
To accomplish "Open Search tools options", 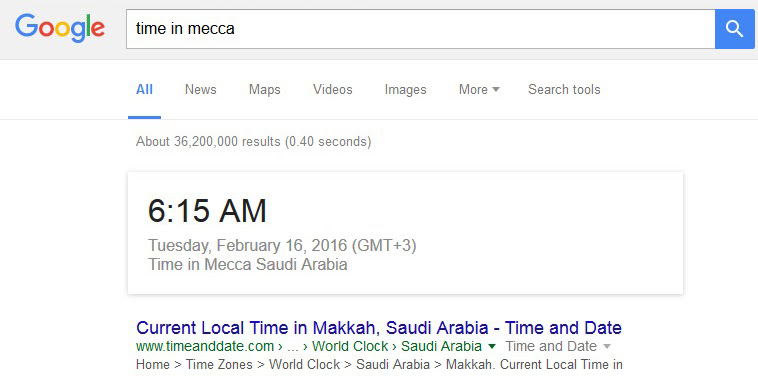I will 564,89.
